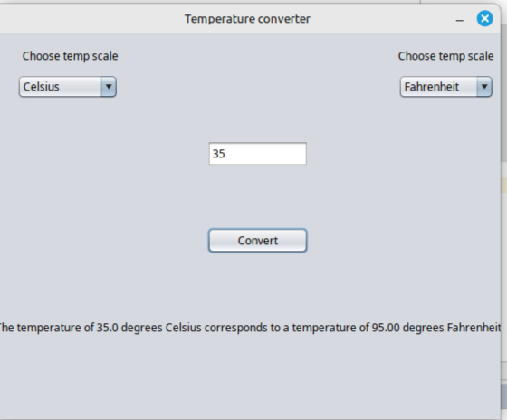507x420 pixels.
Task: Click the Fahrenheit target scale combo box
Action: (x=446, y=87)
